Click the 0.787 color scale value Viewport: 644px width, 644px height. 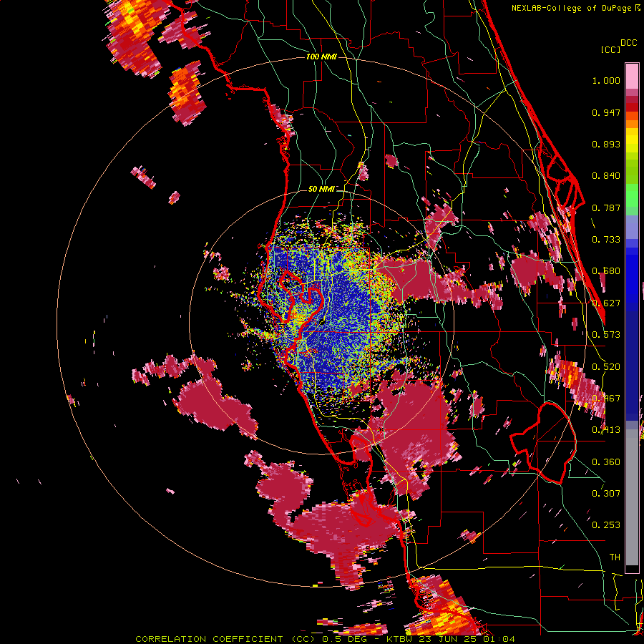coord(606,208)
